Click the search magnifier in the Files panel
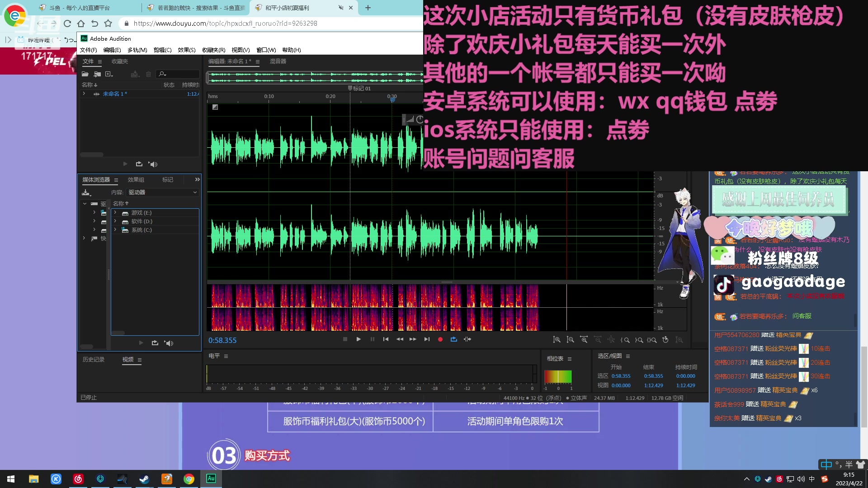 pos(162,74)
